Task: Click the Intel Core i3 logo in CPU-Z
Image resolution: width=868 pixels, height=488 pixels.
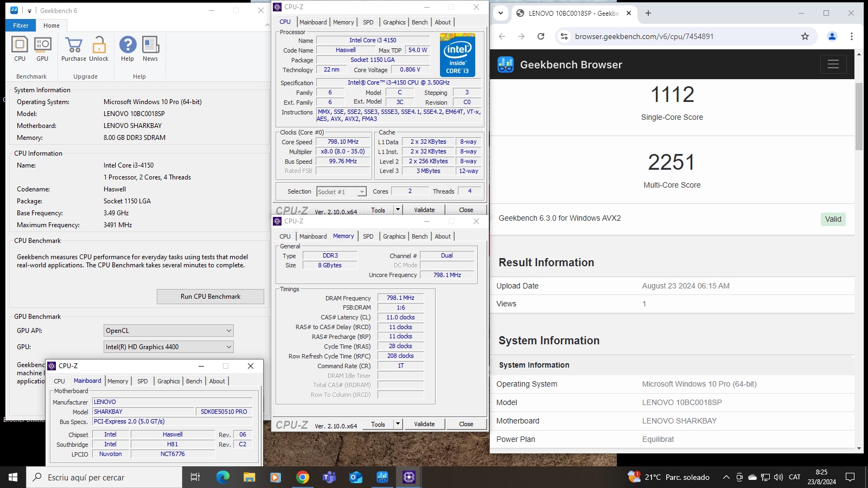Action: pos(457,55)
